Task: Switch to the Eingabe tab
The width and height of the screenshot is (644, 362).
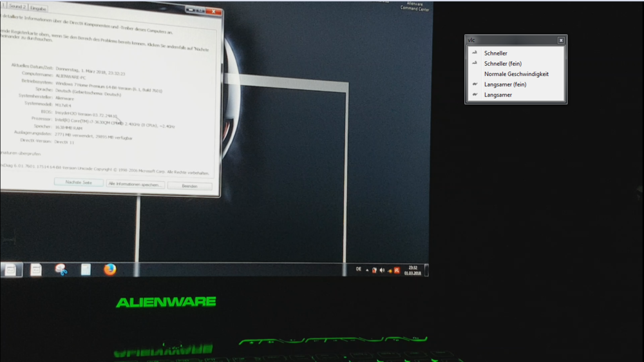Action: [39, 8]
